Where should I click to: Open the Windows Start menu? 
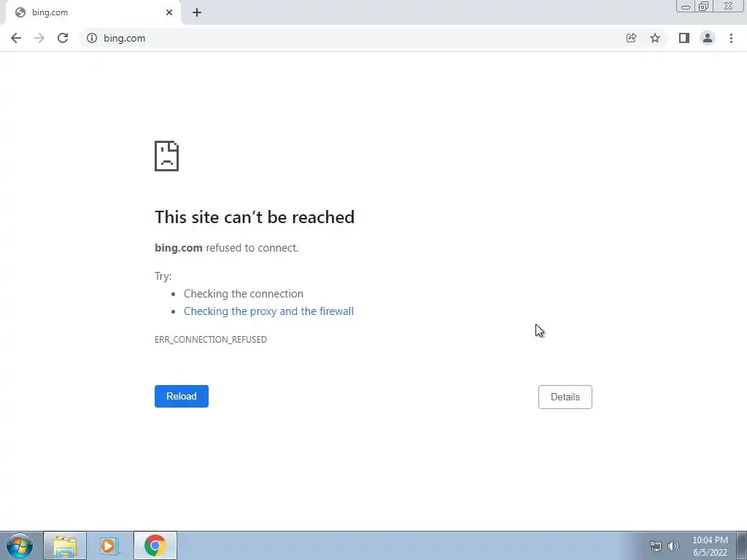click(20, 545)
